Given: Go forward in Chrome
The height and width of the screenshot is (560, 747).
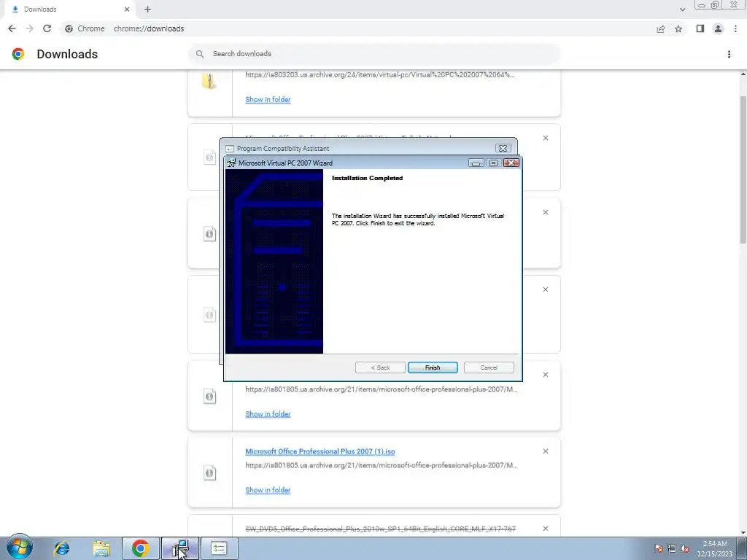Looking at the screenshot, I should 29,28.
